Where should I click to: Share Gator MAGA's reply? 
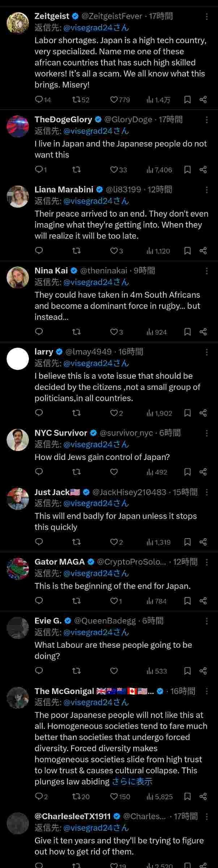[x=203, y=601]
